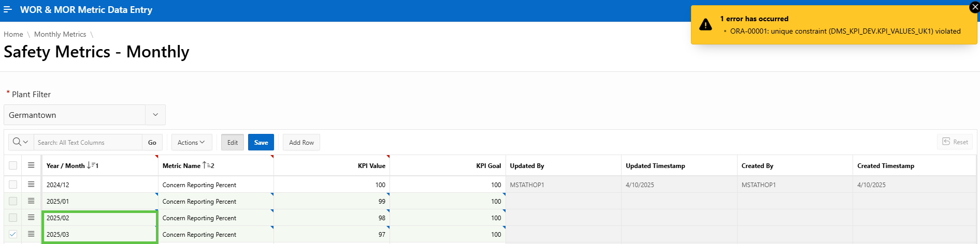Click the Add Row button
Viewport: 980px width, 244px height.
(x=301, y=142)
